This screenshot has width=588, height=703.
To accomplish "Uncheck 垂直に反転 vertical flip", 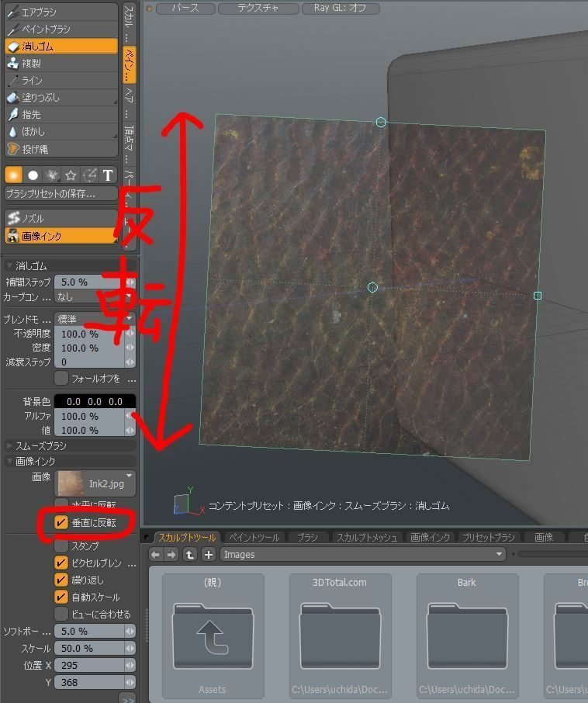I will tap(61, 522).
